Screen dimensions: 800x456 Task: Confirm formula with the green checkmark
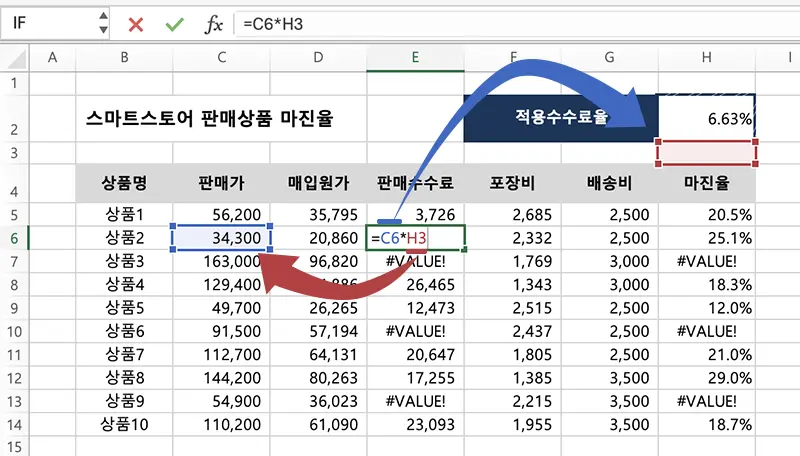(x=174, y=24)
